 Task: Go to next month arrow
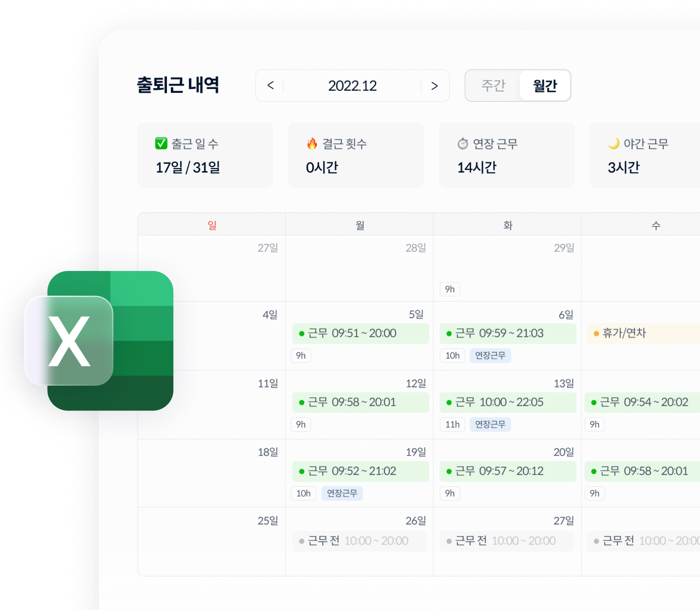(x=435, y=86)
